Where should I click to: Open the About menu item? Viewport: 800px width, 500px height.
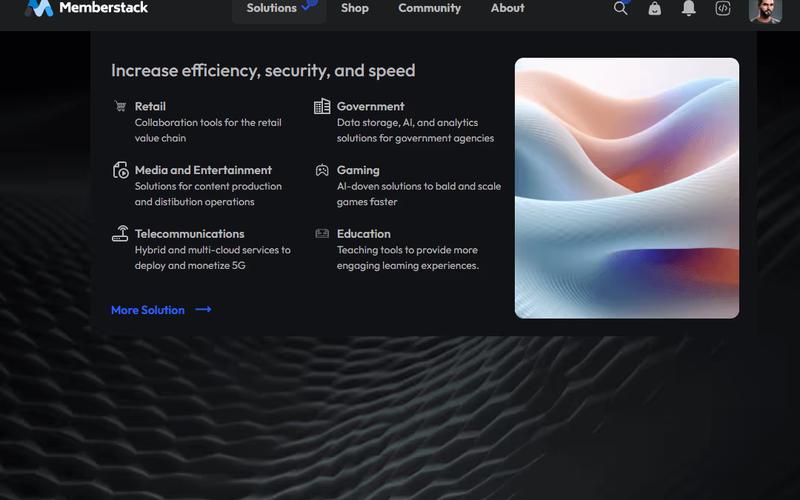508,8
